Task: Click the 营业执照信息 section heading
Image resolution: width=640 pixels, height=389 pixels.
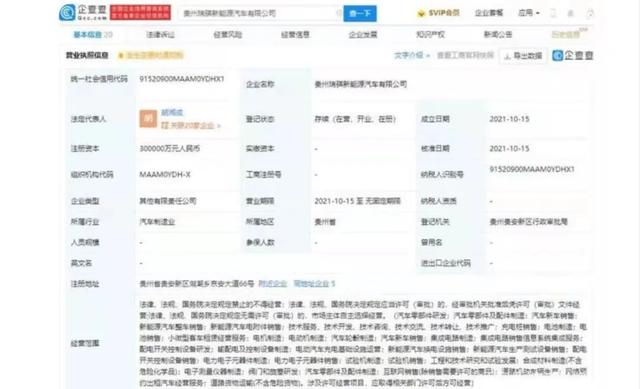Action: click(x=87, y=55)
